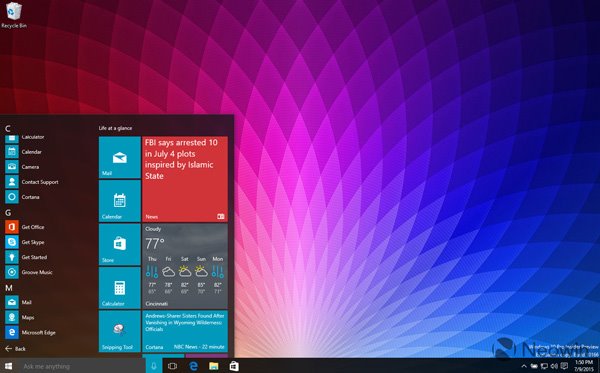600x373 pixels.
Task: Open the Calendar tile
Action: pos(120,201)
